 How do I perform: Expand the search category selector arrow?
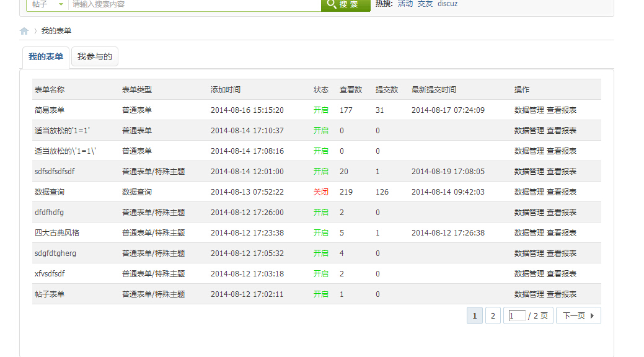tap(60, 6)
